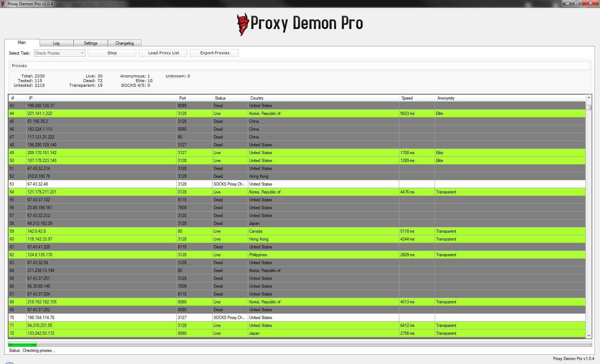The height and width of the screenshot is (364, 600).
Task: Sort by the Country column header
Action: coord(324,98)
